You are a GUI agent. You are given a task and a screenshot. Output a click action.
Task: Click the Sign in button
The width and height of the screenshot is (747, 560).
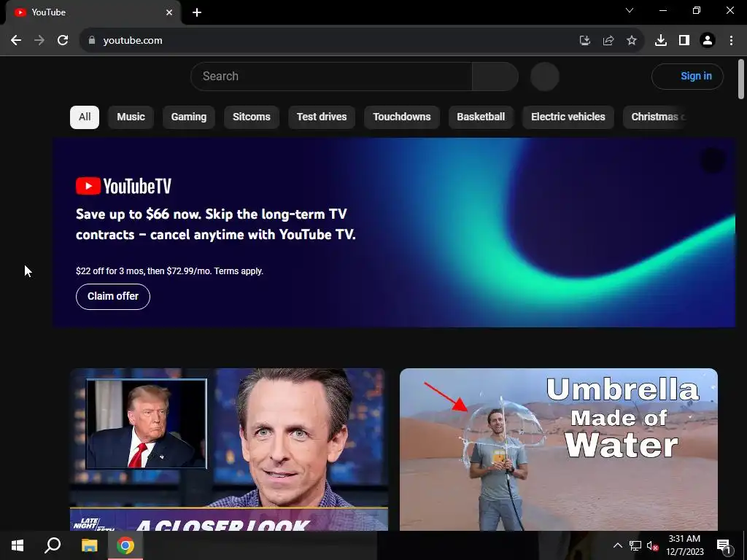tap(687, 76)
